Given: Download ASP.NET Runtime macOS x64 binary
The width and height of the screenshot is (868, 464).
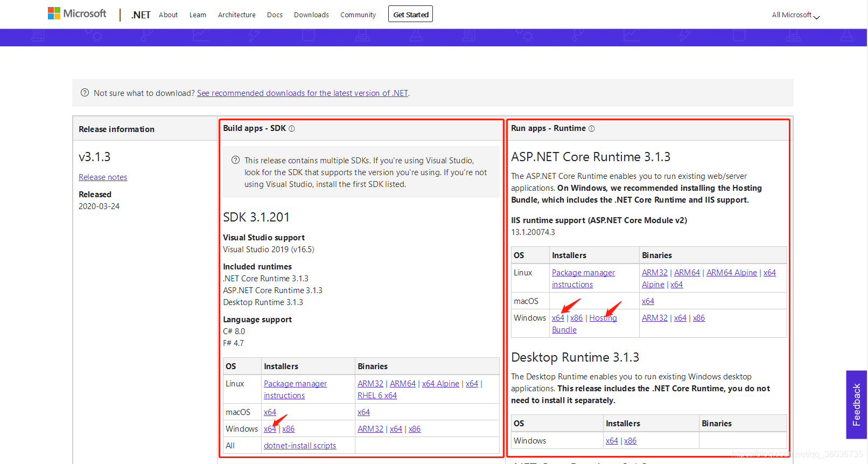Looking at the screenshot, I should pos(648,301).
